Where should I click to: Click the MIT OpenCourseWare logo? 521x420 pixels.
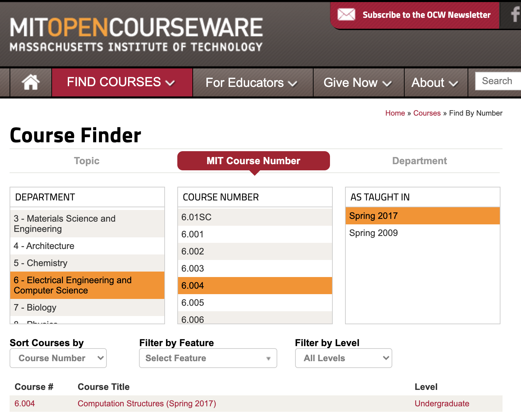[136, 34]
